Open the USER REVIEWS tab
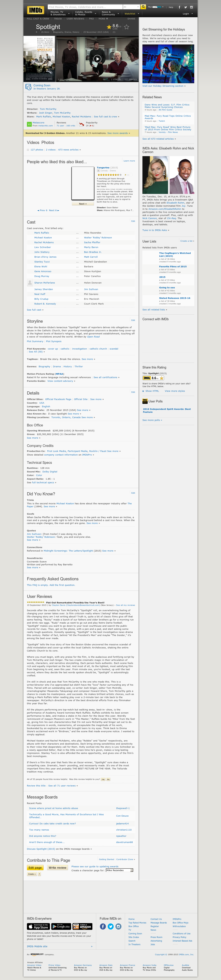Viewport: 221px width, 980px height. (75, 19)
